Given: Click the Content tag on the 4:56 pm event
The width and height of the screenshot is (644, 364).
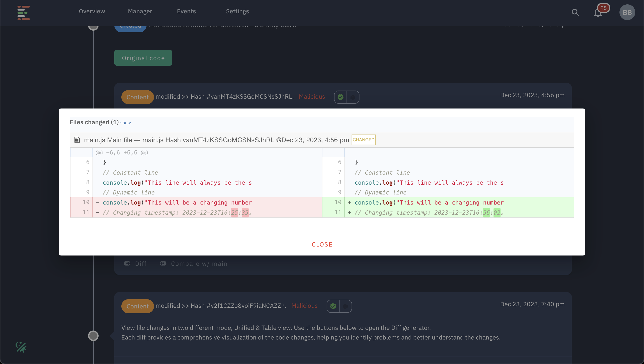Looking at the screenshot, I should 137,97.
